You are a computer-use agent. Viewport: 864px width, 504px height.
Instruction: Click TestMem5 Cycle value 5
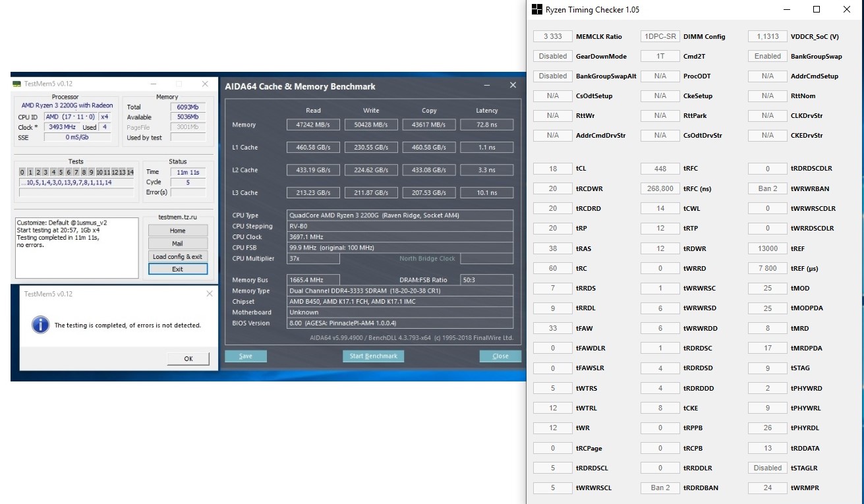[x=189, y=182]
